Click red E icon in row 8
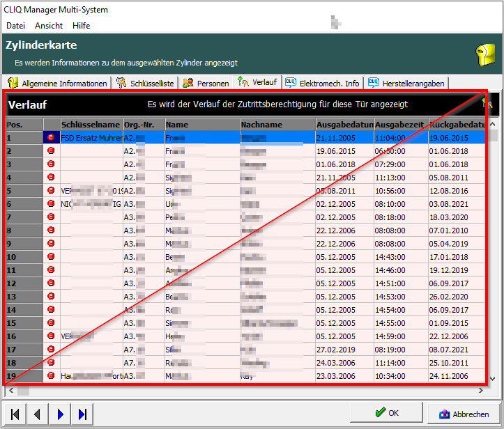Image resolution: width=504 pixels, height=429 pixels. tap(51, 230)
